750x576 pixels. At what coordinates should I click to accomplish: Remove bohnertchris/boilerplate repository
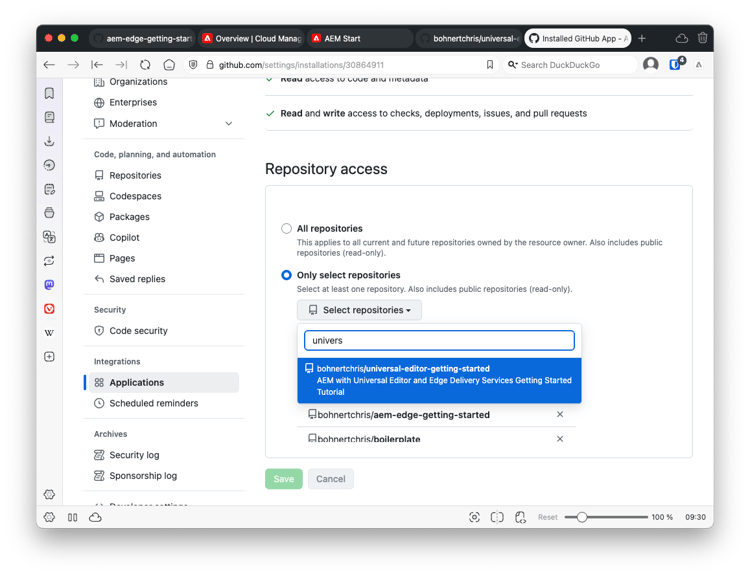click(x=560, y=439)
